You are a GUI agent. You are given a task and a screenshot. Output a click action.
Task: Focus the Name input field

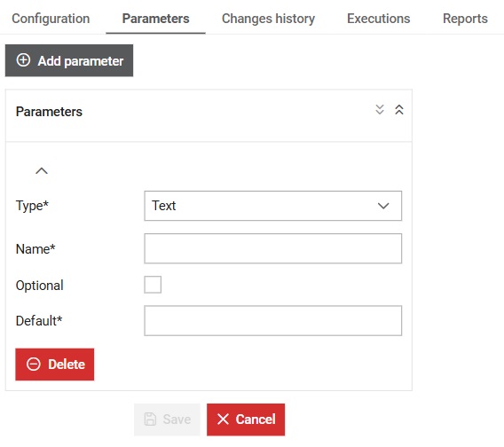(x=273, y=248)
